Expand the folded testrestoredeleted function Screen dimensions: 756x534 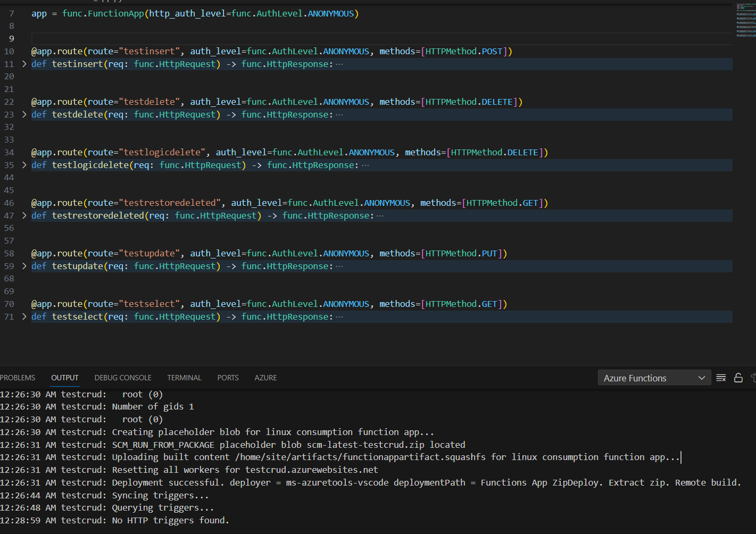[x=24, y=215]
